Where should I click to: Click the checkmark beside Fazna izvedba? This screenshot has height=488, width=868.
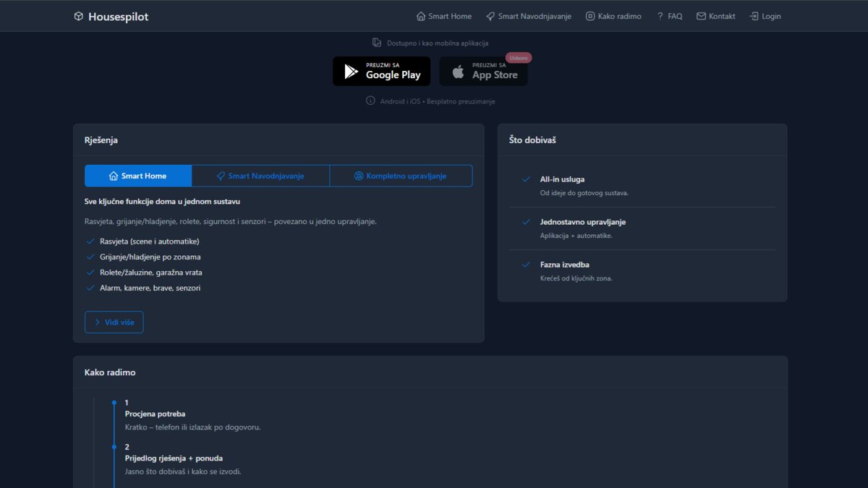526,265
